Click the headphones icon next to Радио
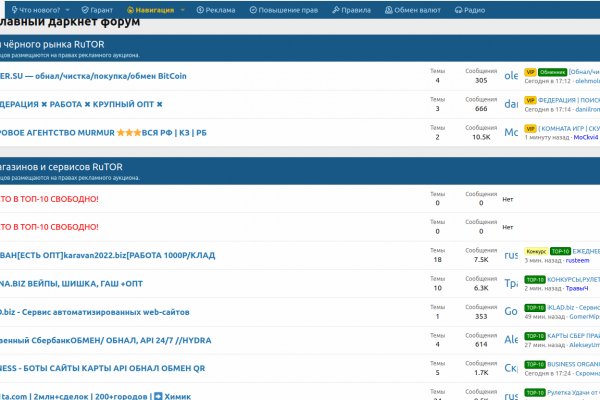This screenshot has height=400, width=600. pyautogui.click(x=457, y=9)
